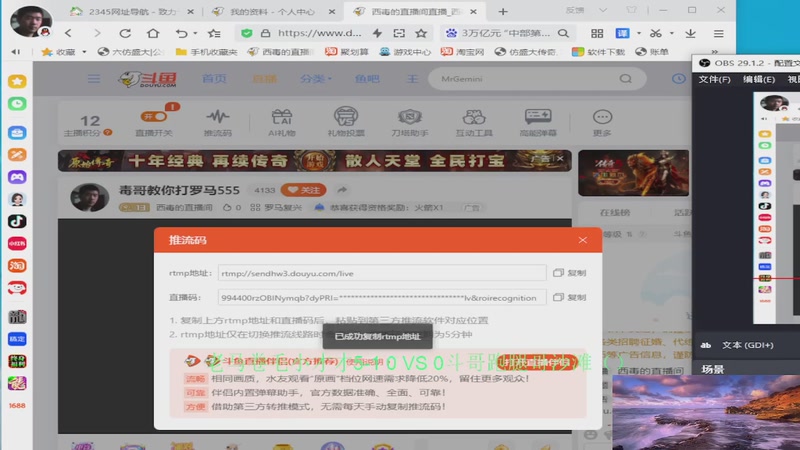Click the translate toolbar icon

click(622, 33)
